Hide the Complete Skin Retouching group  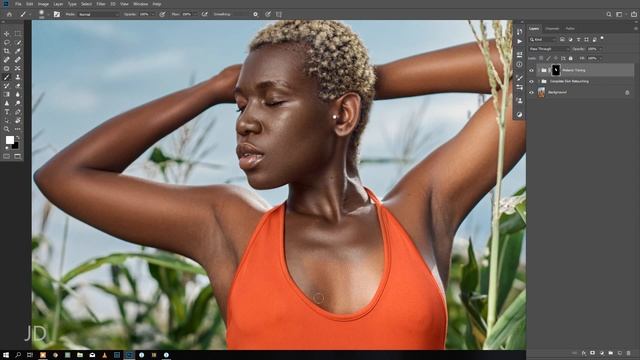(531, 81)
